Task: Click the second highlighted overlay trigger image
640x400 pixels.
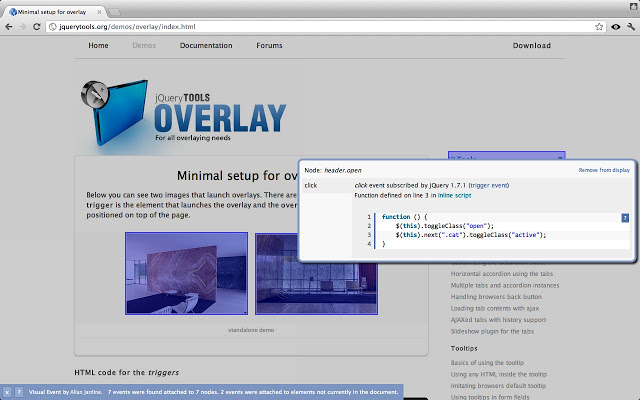Action: [x=316, y=288]
